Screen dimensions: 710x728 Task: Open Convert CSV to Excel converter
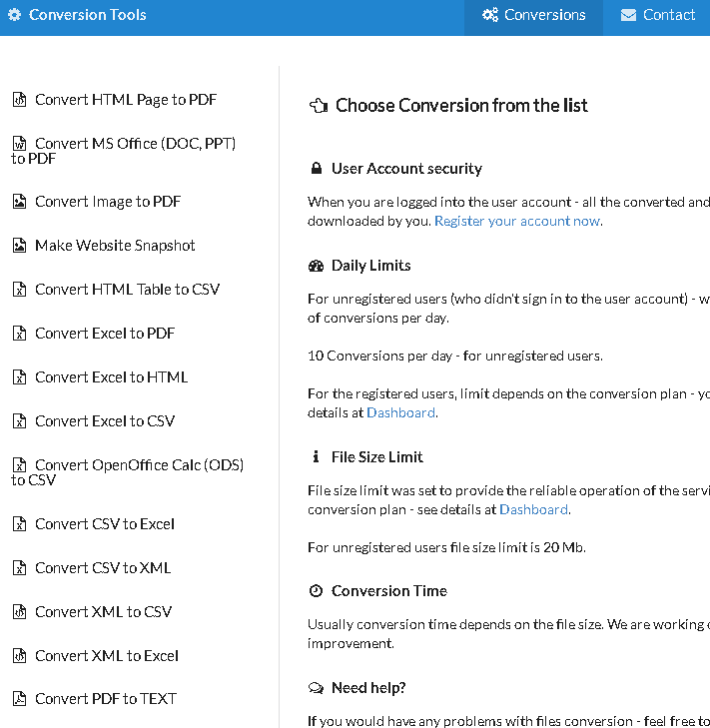[x=105, y=524]
